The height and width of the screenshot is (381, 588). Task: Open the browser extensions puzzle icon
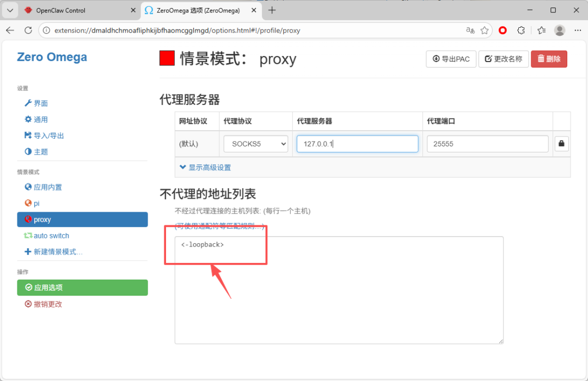pyautogui.click(x=520, y=30)
